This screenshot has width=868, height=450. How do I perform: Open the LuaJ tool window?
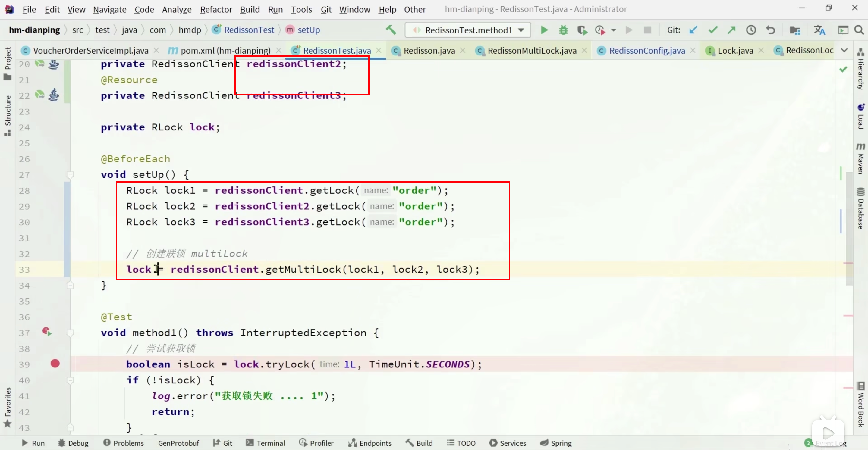pyautogui.click(x=860, y=117)
